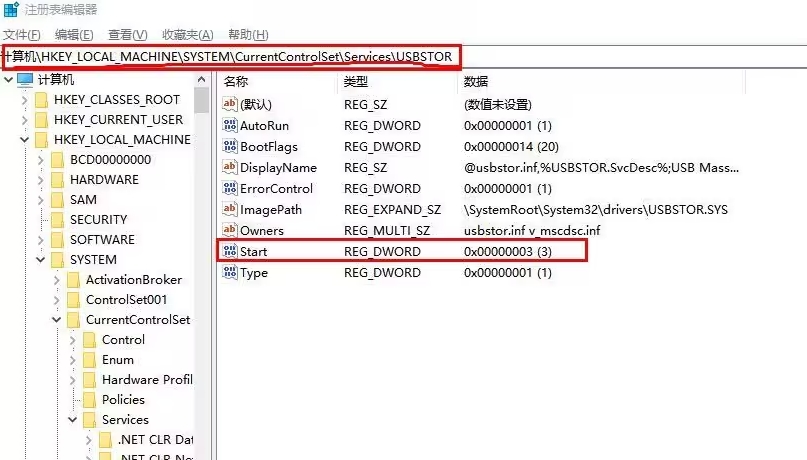Click the registry path address bar

click(404, 57)
